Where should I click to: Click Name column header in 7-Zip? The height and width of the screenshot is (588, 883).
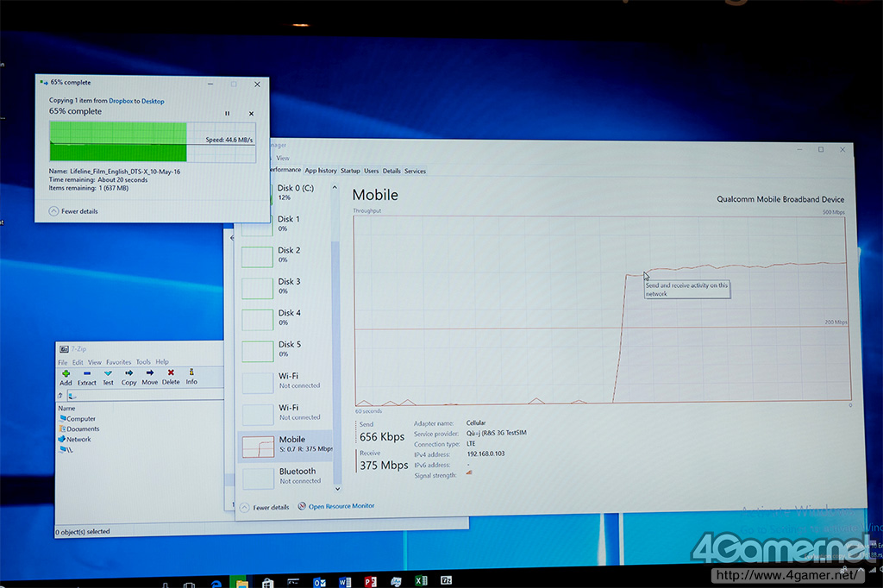66,409
